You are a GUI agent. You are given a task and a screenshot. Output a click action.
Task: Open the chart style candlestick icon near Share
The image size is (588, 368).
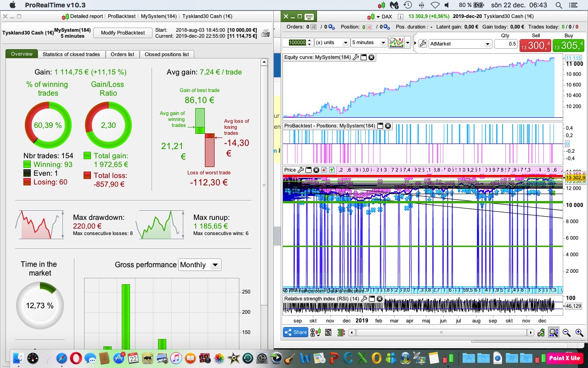[x=316, y=332]
